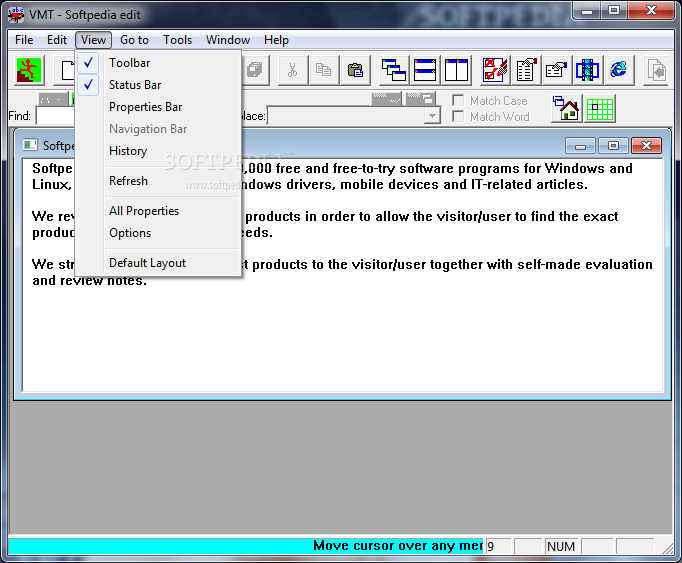
Task: Expand the Replace combo box dropdown arrow
Action: 432,116
